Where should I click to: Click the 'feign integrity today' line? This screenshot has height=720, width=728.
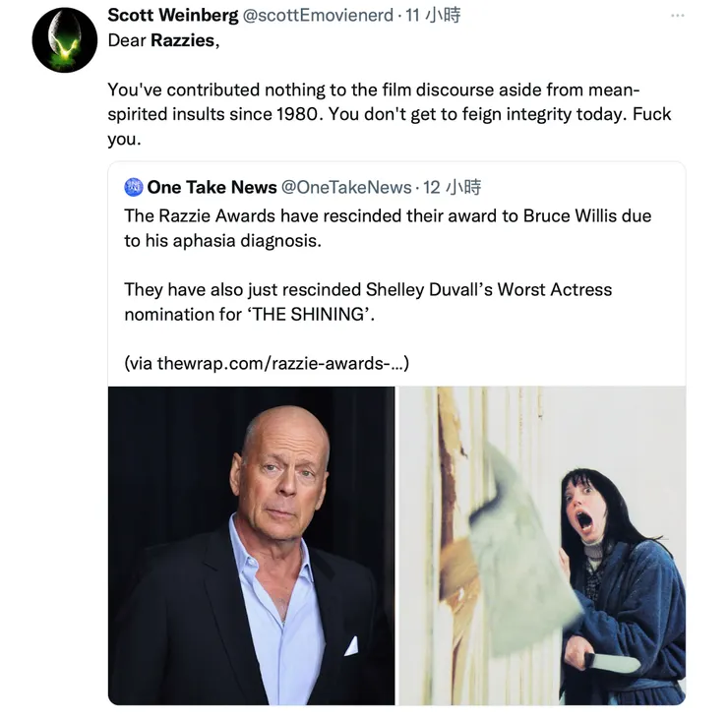[389, 114]
